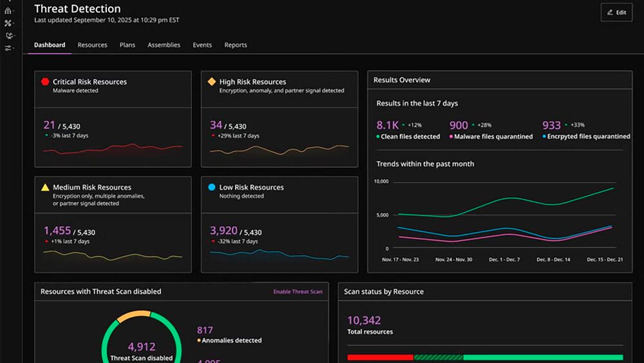Click the +29% last 7 days indicator
The width and height of the screenshot is (644, 363).
(235, 135)
